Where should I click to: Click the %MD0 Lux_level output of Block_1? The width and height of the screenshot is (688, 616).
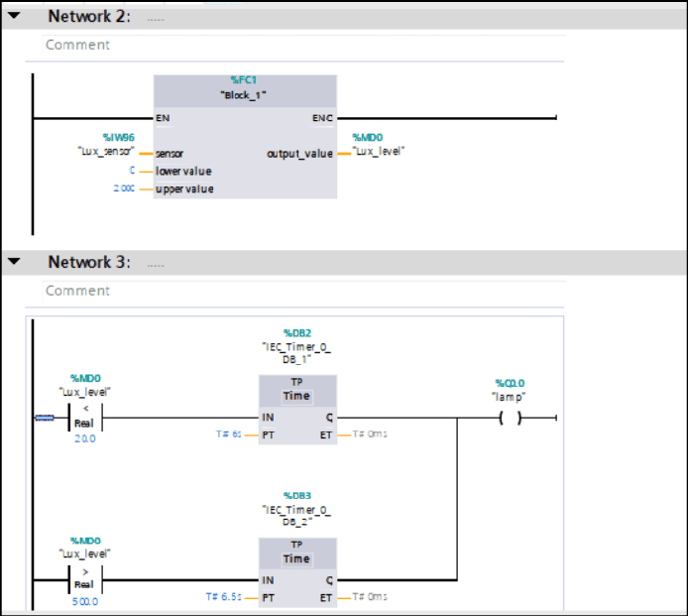coord(379,145)
